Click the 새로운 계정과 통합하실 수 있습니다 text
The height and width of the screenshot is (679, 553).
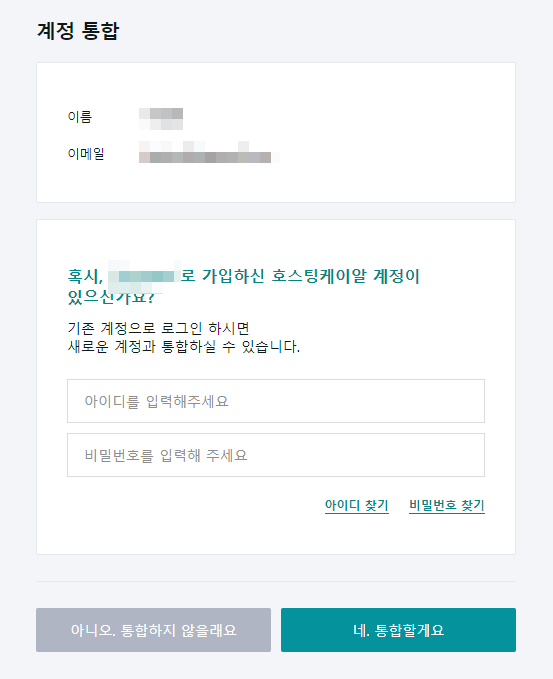[x=184, y=346]
